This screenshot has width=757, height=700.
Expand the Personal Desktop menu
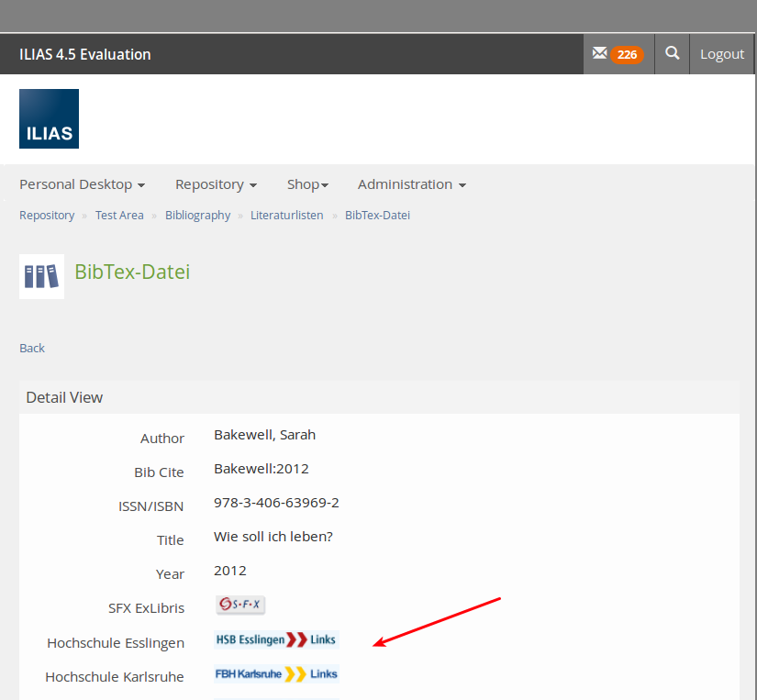click(82, 184)
